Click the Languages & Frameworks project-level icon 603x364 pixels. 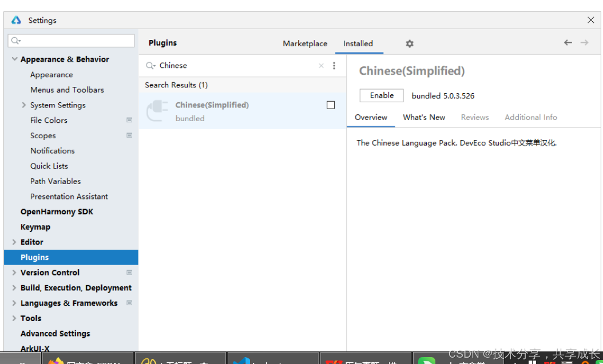click(129, 302)
